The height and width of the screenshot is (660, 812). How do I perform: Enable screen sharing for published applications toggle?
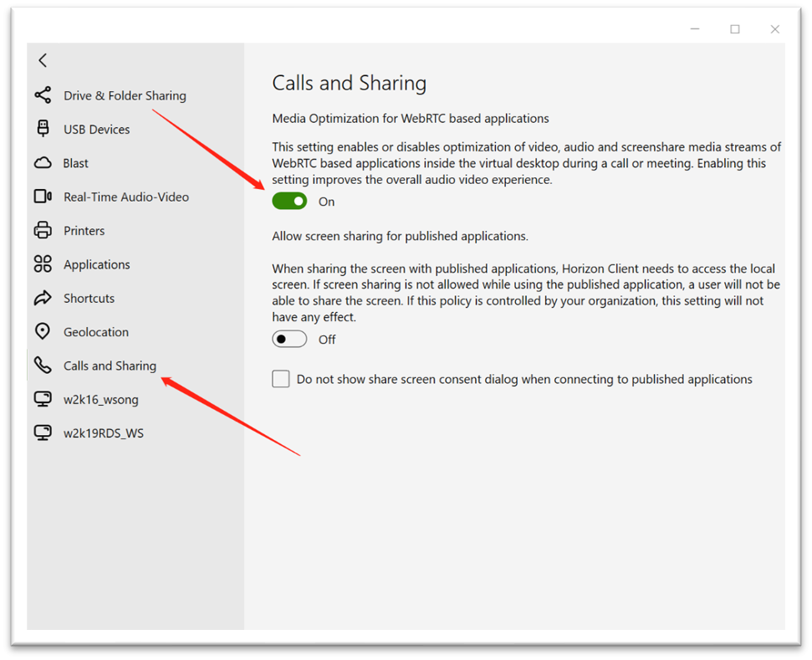pyautogui.click(x=289, y=340)
